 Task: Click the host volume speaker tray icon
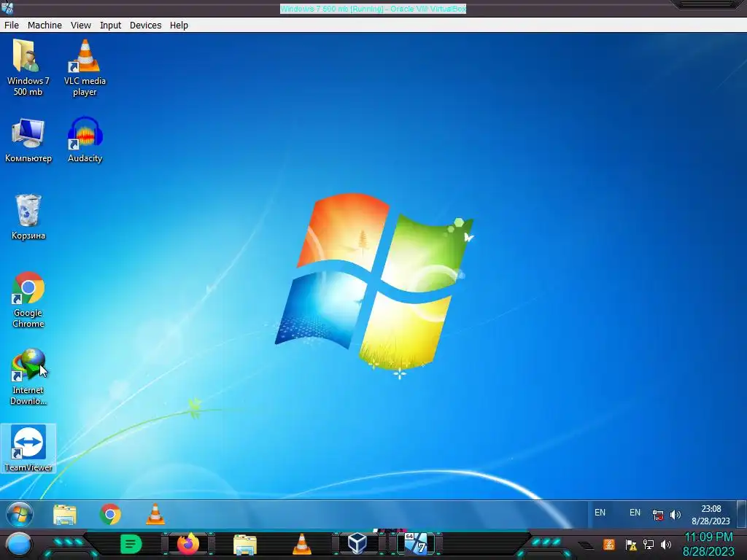pyautogui.click(x=666, y=544)
